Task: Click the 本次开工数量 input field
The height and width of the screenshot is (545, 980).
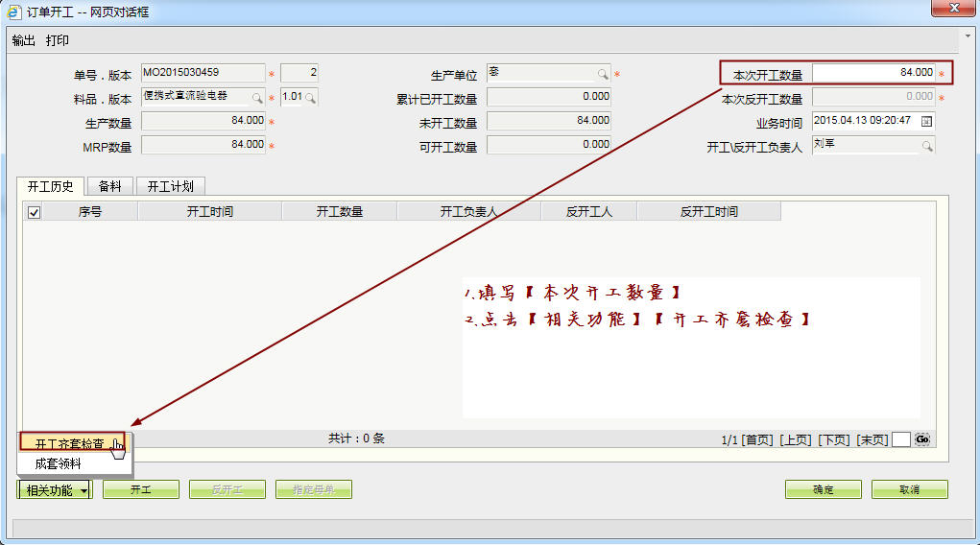Action: (x=873, y=73)
